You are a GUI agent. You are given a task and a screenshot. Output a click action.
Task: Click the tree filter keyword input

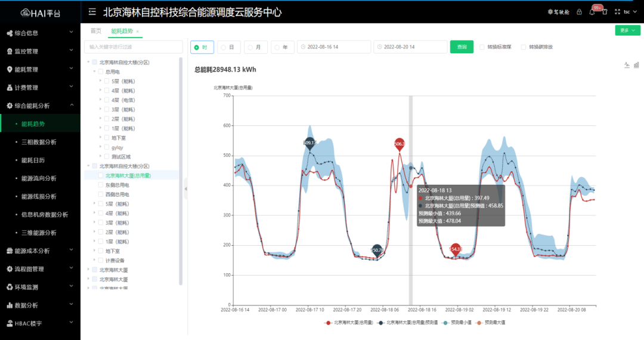134,47
